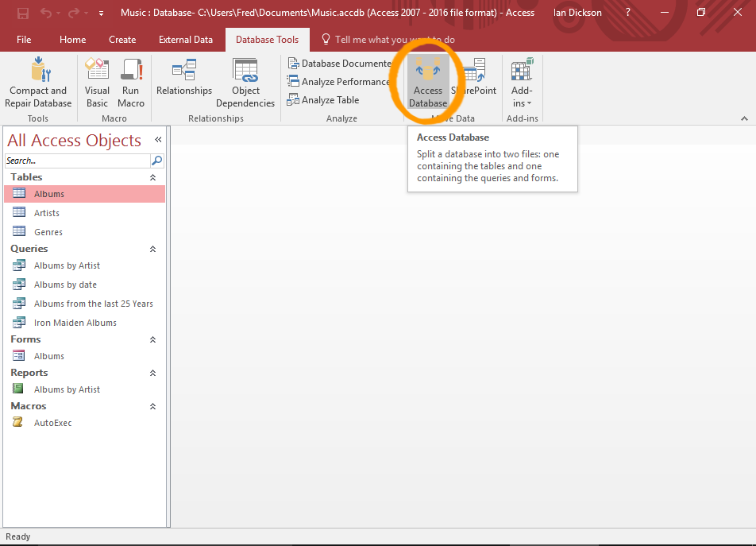Switch to the External Data tab

[186, 40]
